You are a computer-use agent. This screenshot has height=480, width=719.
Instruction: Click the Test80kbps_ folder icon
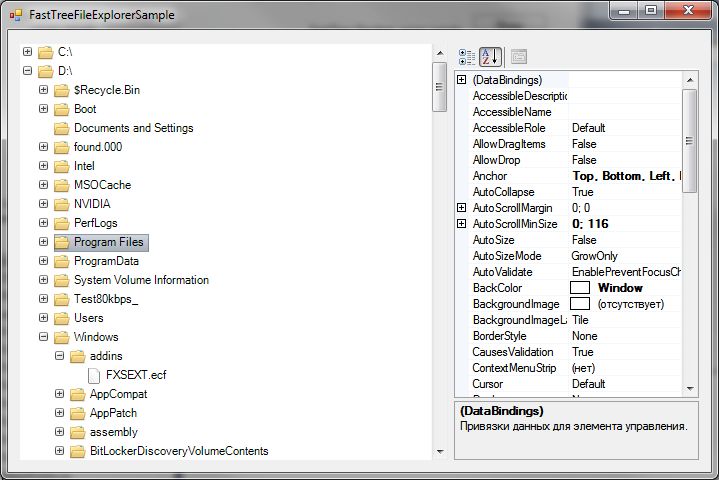pos(61,299)
